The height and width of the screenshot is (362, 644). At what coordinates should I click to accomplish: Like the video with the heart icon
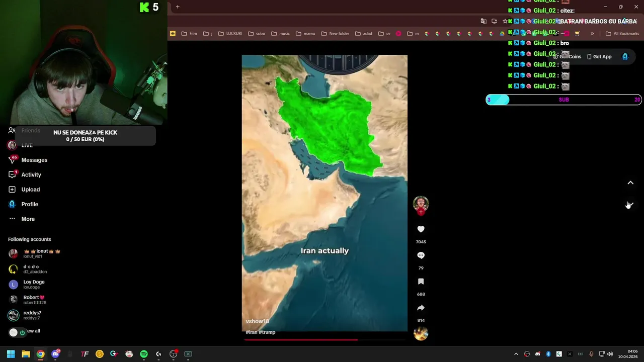coord(421,229)
